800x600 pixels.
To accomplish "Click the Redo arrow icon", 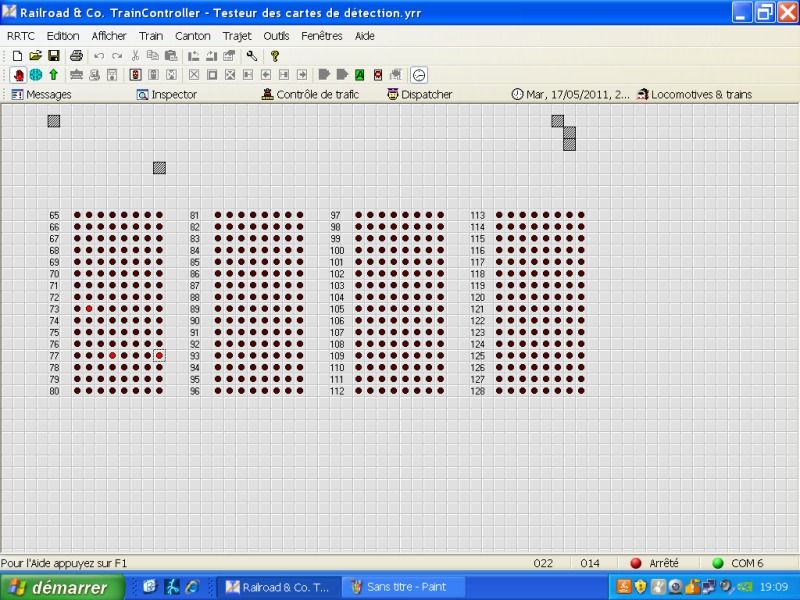I will pyautogui.click(x=117, y=56).
